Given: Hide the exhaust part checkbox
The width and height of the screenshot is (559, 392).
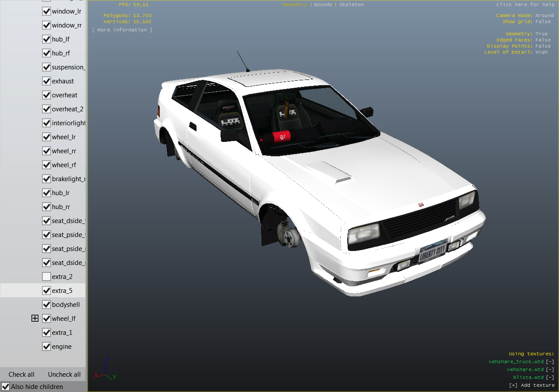Looking at the screenshot, I should [47, 81].
